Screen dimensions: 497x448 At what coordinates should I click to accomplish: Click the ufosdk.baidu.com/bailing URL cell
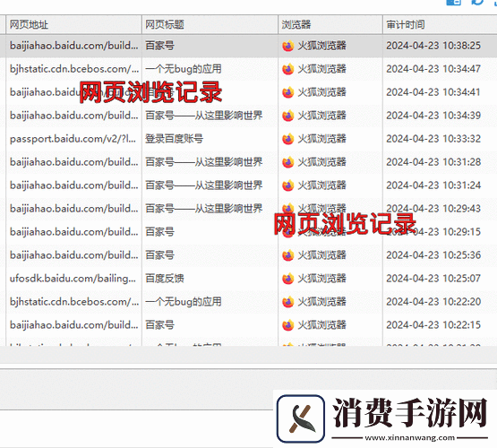pos(73,279)
